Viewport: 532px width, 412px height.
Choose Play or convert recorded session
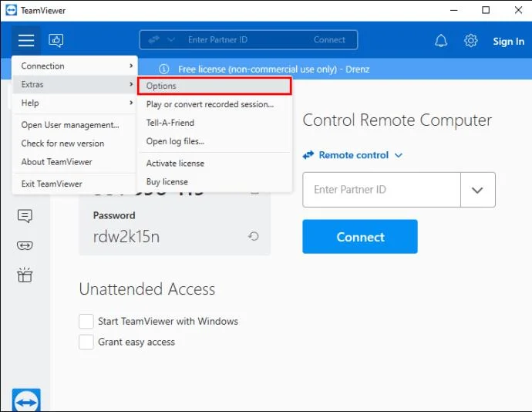tap(214, 104)
